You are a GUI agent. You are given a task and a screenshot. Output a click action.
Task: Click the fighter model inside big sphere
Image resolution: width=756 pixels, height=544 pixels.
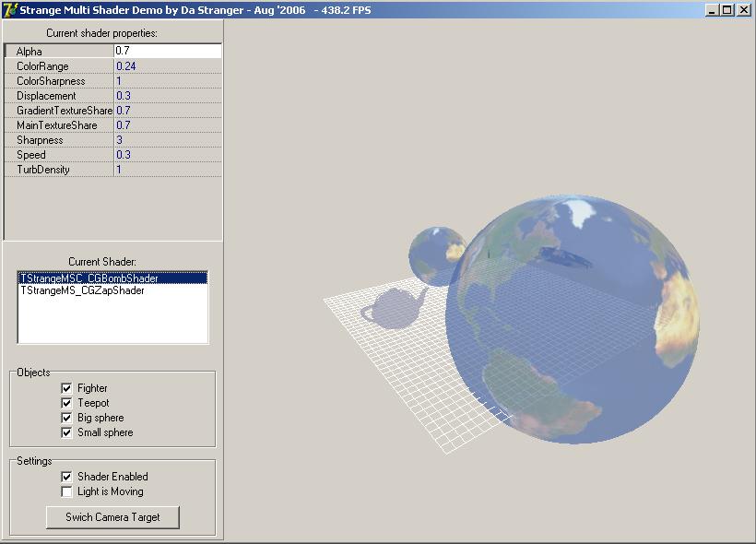(565, 257)
